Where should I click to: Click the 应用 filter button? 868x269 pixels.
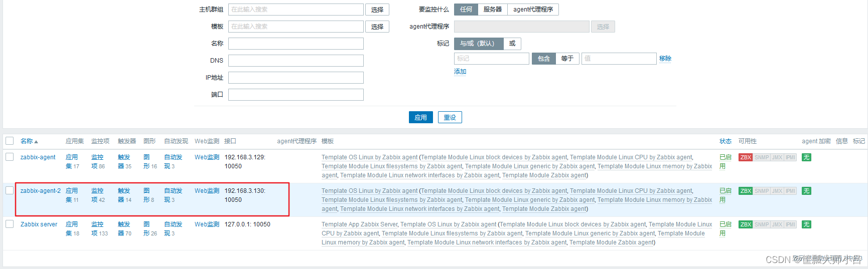(x=421, y=117)
